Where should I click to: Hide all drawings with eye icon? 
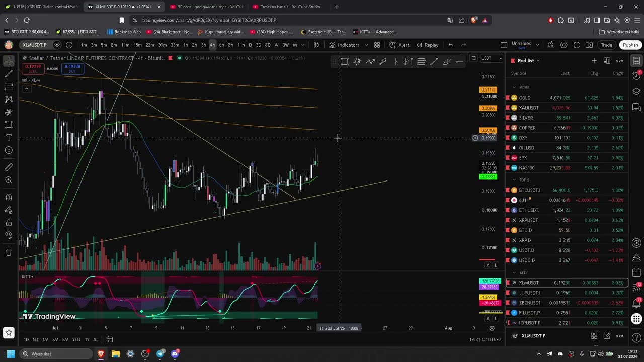click(x=9, y=235)
